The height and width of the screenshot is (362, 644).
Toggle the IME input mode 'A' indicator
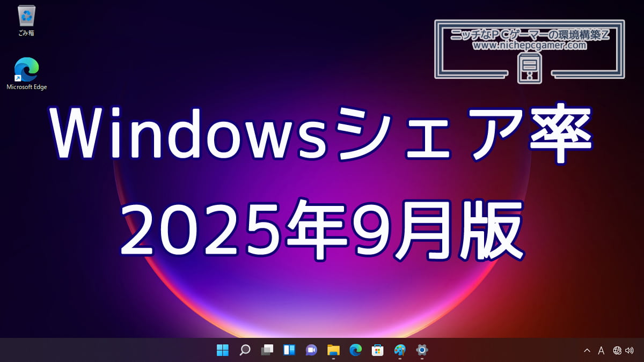601,351
